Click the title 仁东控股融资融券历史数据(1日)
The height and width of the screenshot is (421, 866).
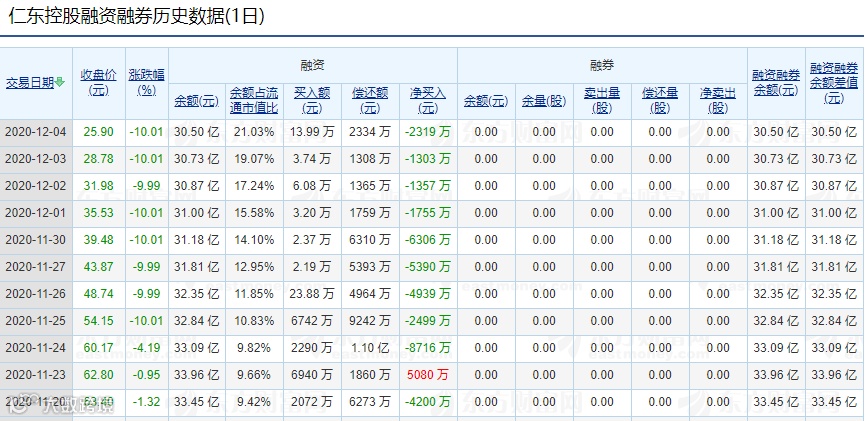click(136, 17)
